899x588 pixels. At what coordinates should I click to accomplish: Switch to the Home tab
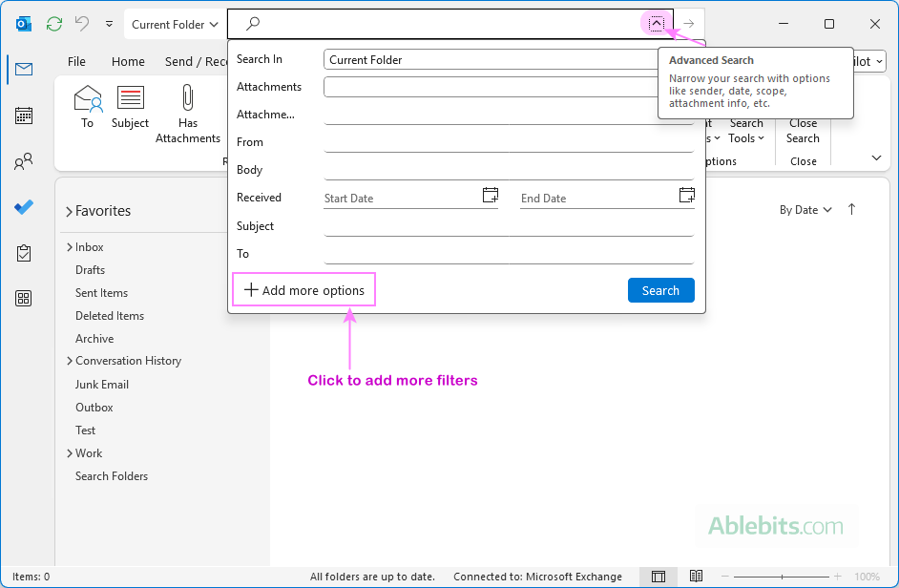(128, 61)
